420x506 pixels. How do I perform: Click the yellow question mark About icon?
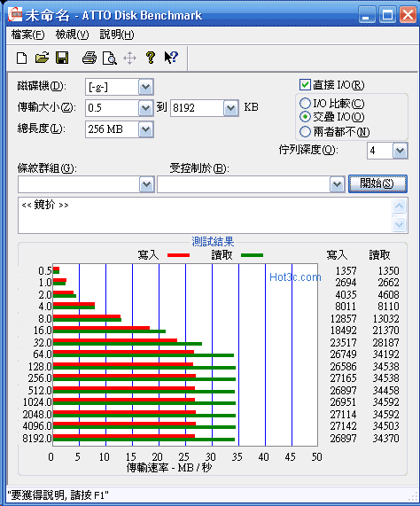151,58
